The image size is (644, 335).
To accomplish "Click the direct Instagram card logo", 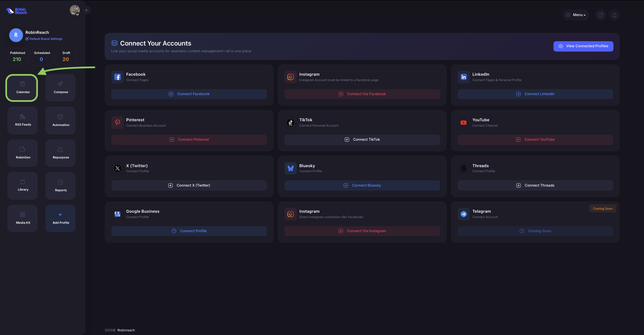I will click(x=290, y=214).
